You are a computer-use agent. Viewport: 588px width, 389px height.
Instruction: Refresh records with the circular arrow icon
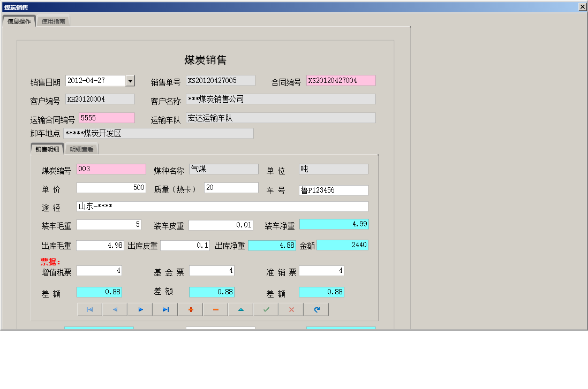tap(315, 309)
